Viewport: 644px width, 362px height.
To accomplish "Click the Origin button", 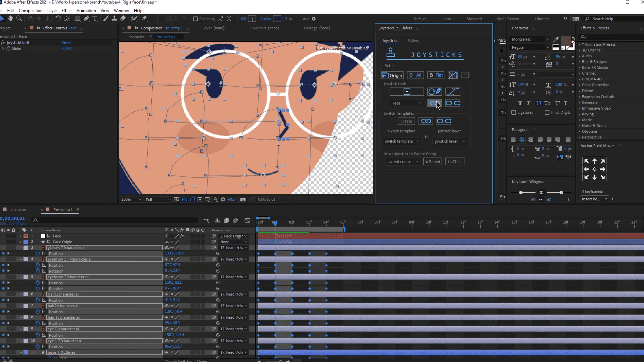I will coord(393,75).
